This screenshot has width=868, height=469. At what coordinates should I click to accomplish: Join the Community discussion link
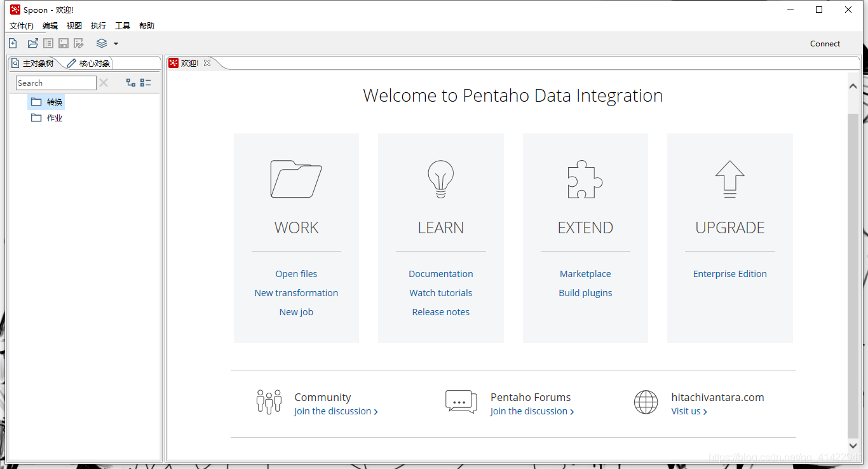pyautogui.click(x=336, y=411)
